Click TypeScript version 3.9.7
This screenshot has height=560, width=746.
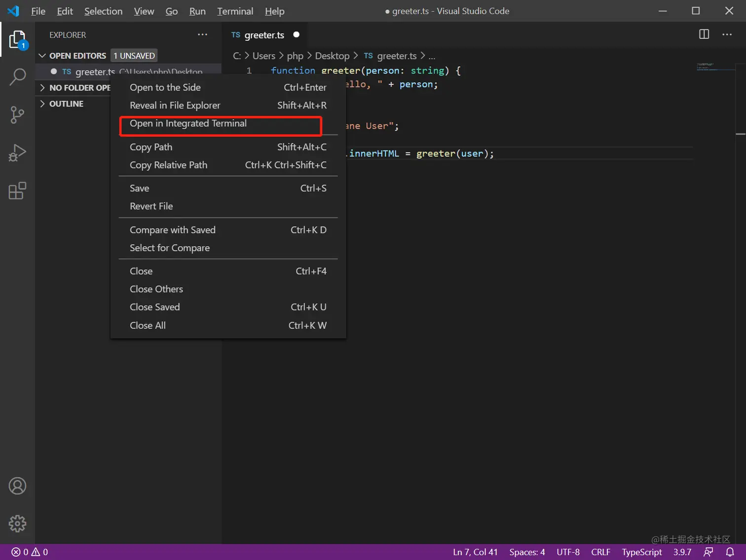[682, 552]
